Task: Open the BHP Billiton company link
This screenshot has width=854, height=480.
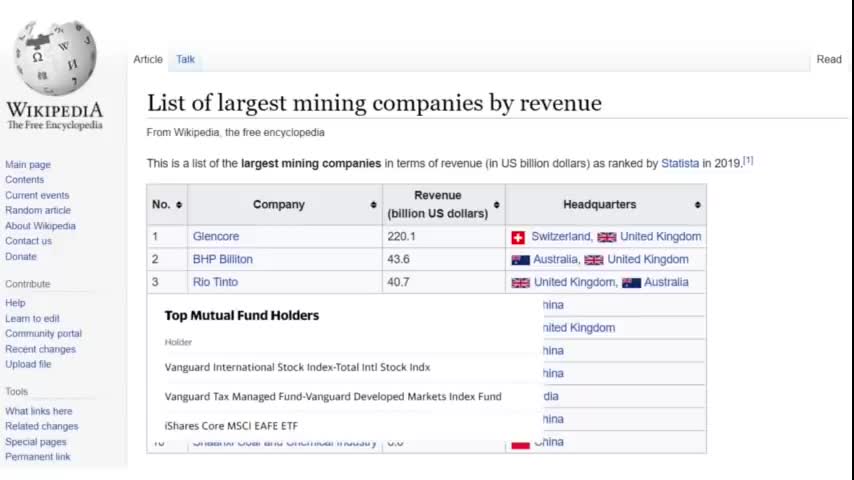Action: point(223,259)
